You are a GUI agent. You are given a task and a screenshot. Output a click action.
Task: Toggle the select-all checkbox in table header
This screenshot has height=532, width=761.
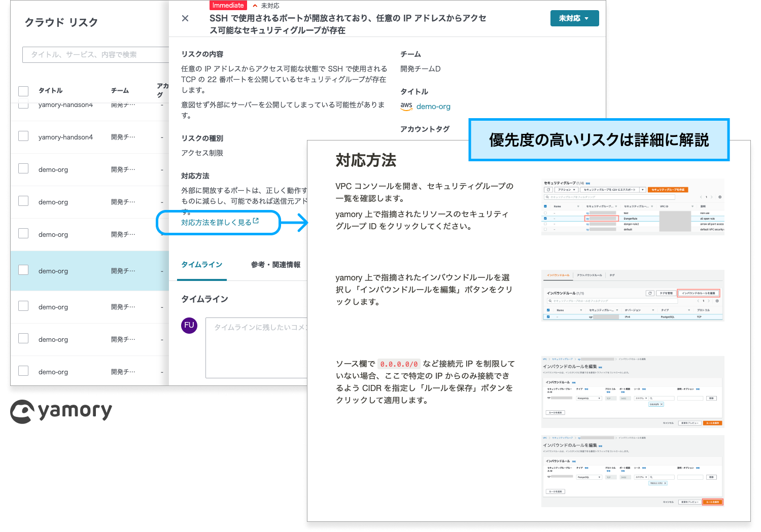click(x=23, y=91)
